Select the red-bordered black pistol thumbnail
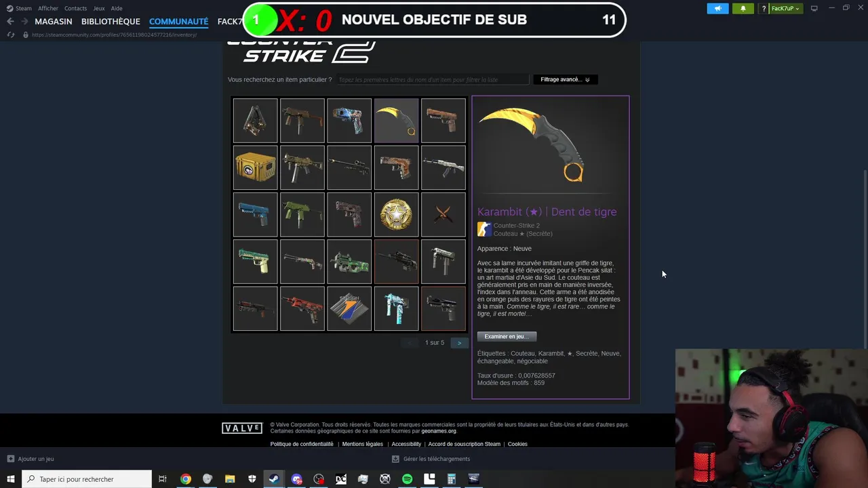The width and height of the screenshot is (868, 488). tap(443, 308)
